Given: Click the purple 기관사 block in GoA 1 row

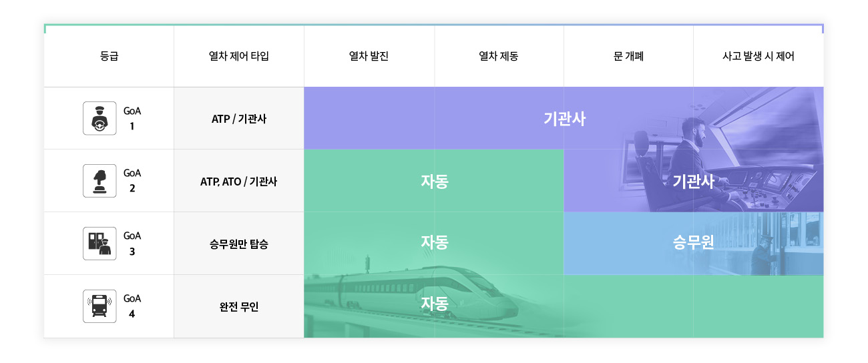Looking at the screenshot, I should [564, 118].
